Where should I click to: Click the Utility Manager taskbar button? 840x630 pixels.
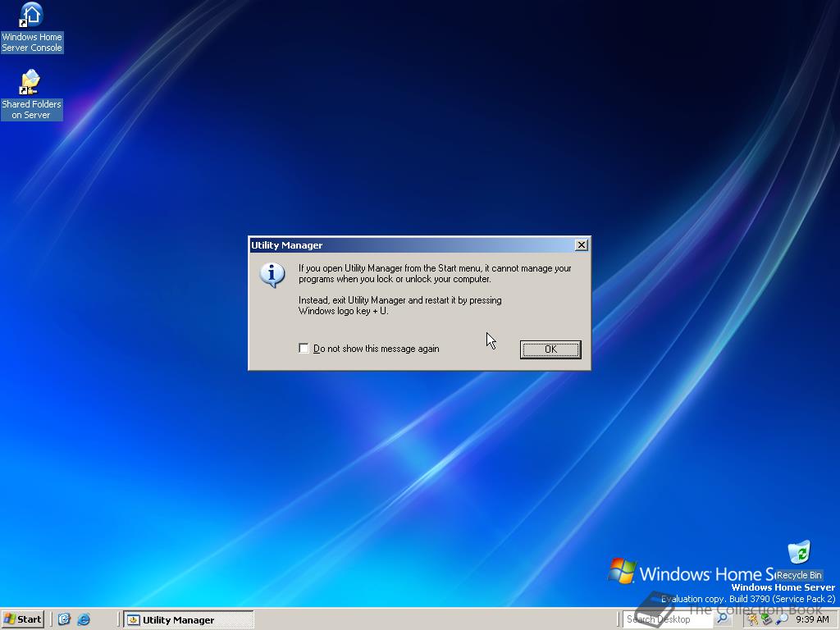click(189, 620)
